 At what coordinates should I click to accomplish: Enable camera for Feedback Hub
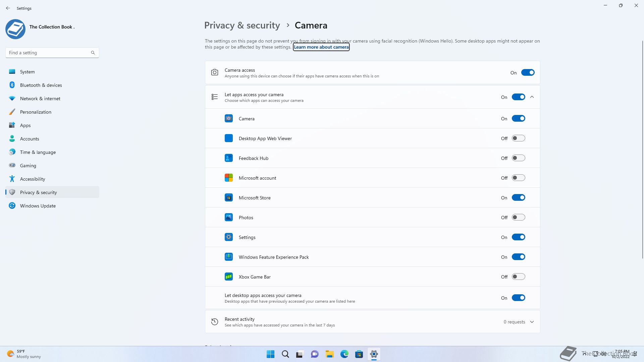[518, 158]
